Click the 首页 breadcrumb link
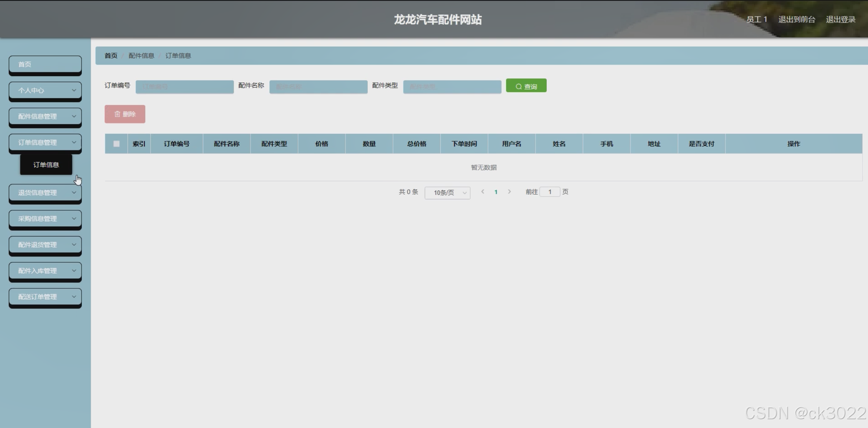 111,56
